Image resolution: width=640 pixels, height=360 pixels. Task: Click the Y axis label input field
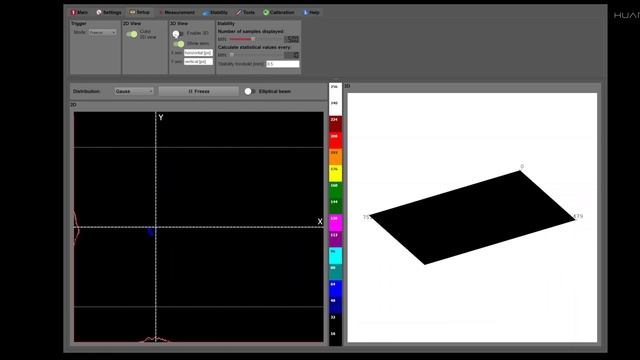pos(198,62)
